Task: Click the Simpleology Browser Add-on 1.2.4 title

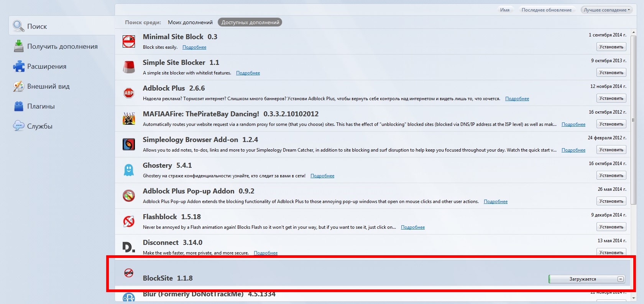Action: (200, 140)
